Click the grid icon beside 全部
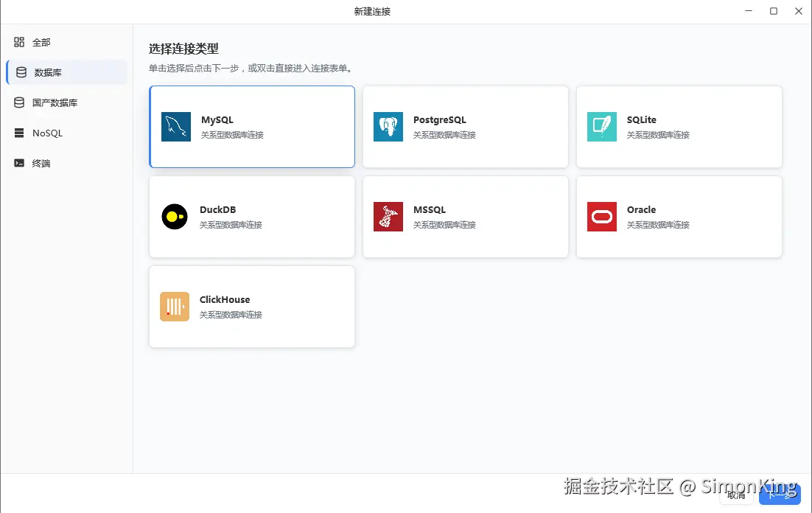Screen dimensions: 812x513 [x=19, y=42]
